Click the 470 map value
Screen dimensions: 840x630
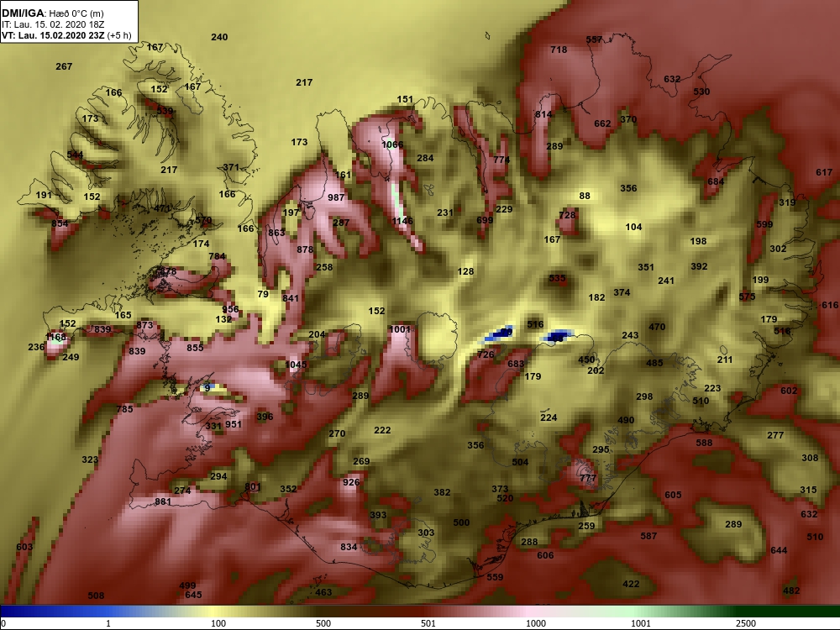657,327
